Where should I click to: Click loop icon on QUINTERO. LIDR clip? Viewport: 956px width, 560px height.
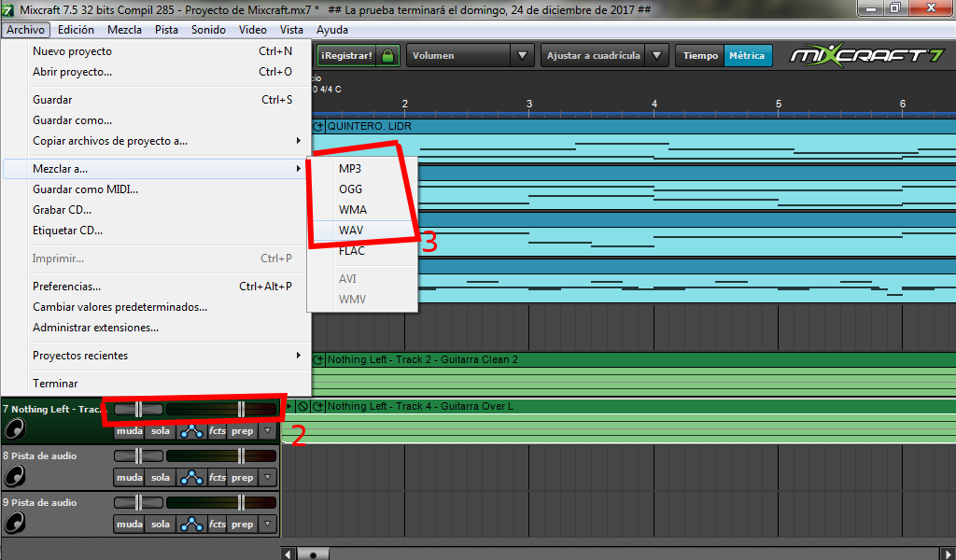coord(317,127)
